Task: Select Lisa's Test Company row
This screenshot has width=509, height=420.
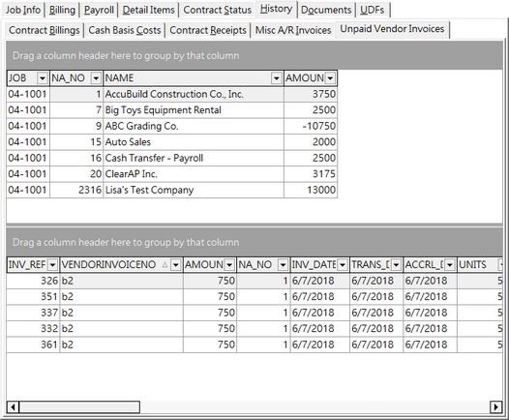Action: (x=172, y=190)
